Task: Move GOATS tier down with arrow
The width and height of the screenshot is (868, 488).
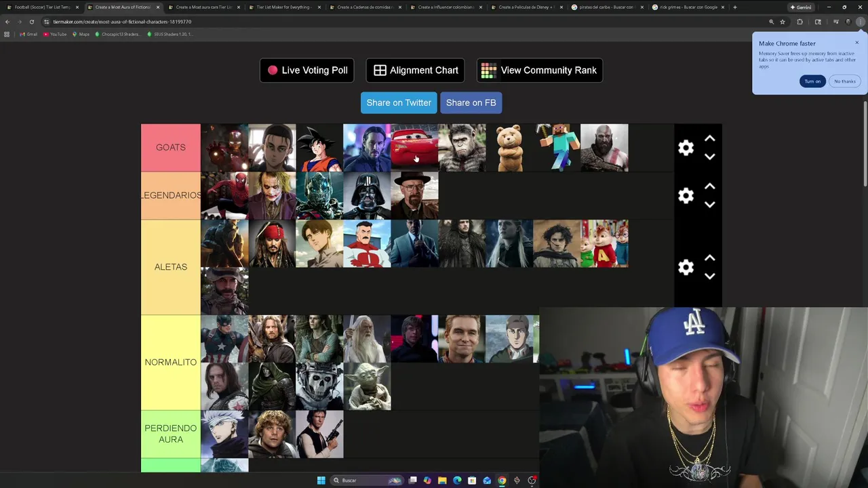Action: pos(709,157)
